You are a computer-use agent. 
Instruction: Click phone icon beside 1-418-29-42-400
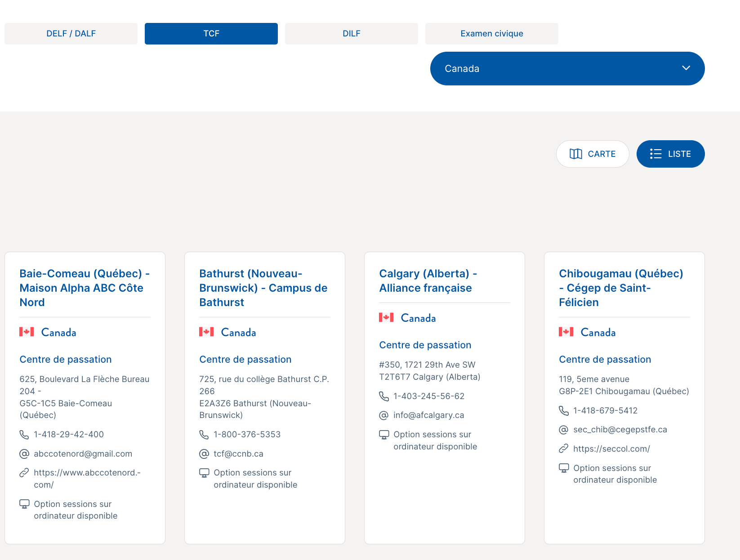pyautogui.click(x=24, y=435)
